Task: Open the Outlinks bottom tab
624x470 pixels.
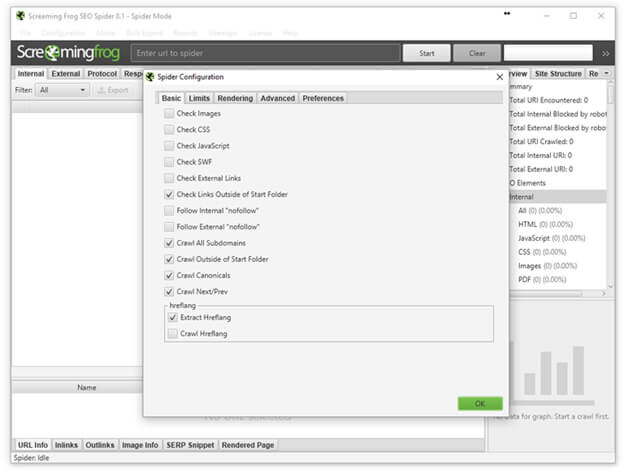Action: (x=99, y=445)
